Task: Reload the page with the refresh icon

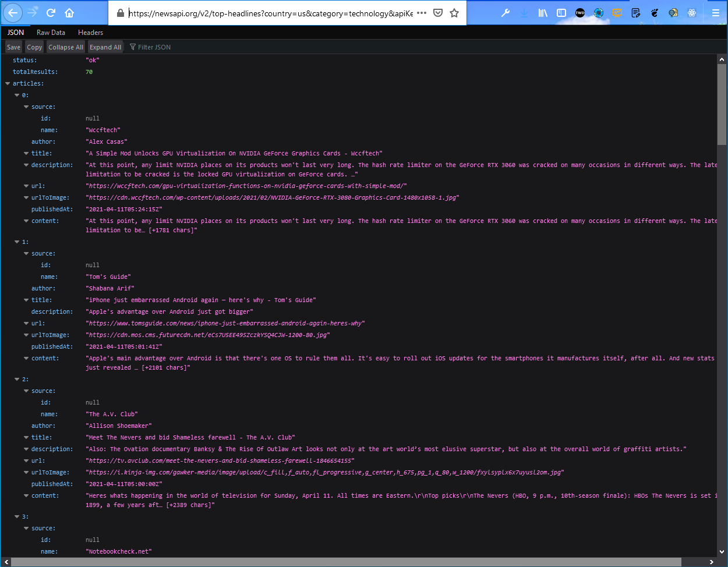Action: click(x=51, y=12)
